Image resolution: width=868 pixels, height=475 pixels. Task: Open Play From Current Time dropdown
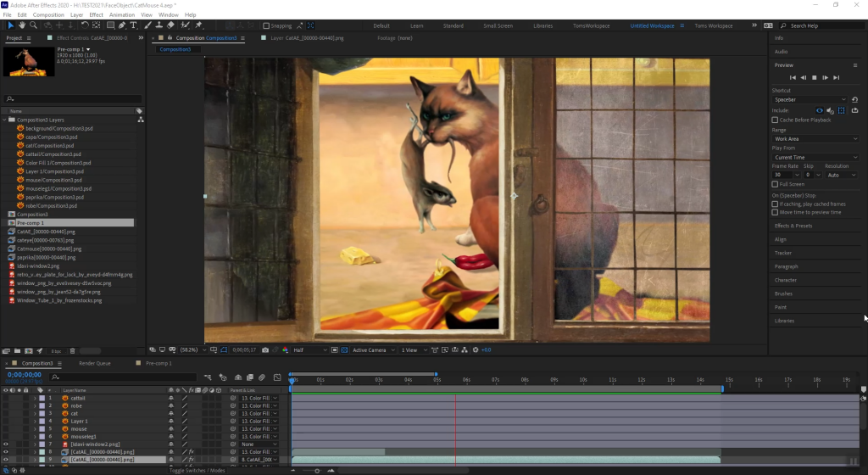pos(815,157)
